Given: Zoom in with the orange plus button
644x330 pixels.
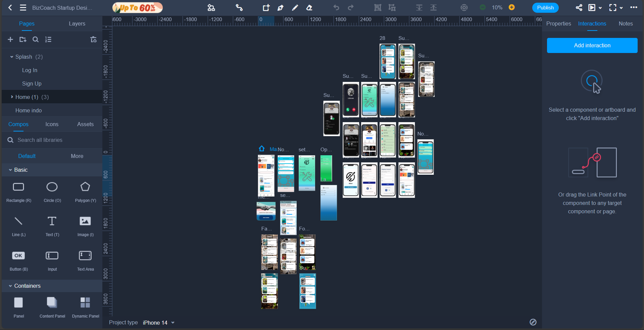Looking at the screenshot, I should tap(511, 7).
